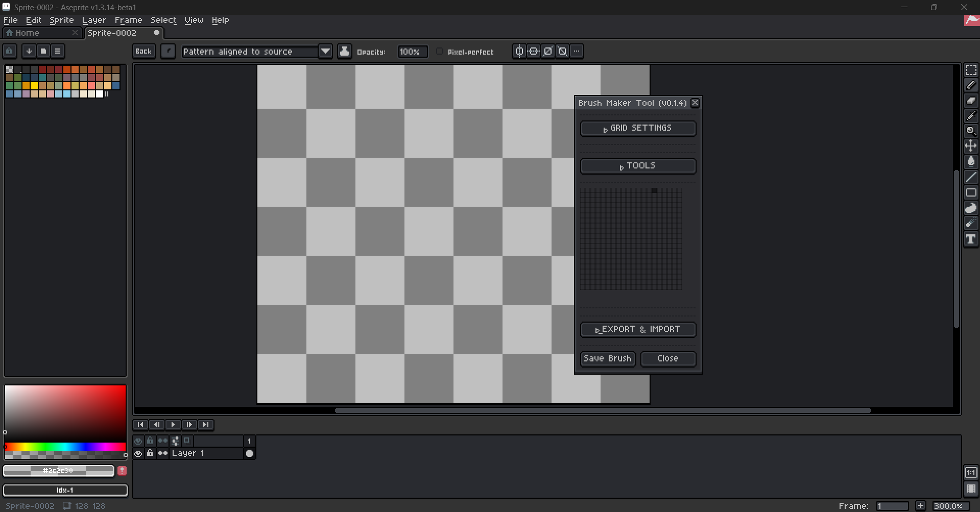Screen dimensions: 980x512
Task: Click the diagonal symmetry icon
Action: 548,51
